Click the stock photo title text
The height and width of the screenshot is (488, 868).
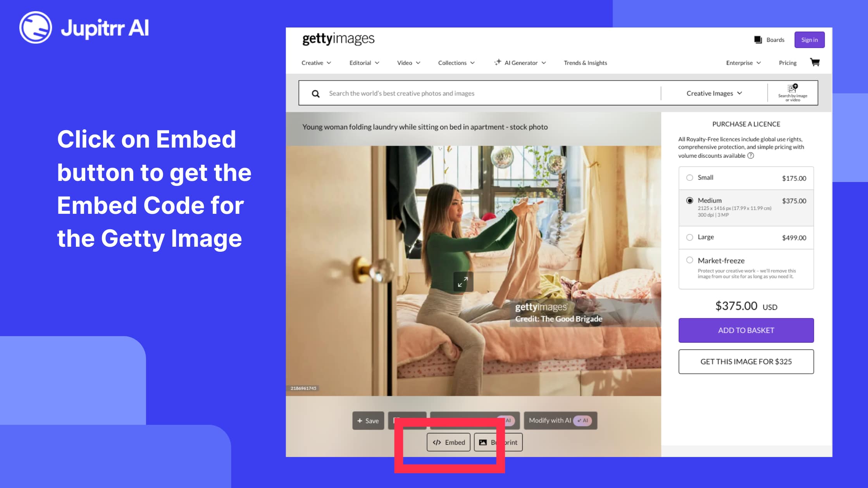point(425,127)
